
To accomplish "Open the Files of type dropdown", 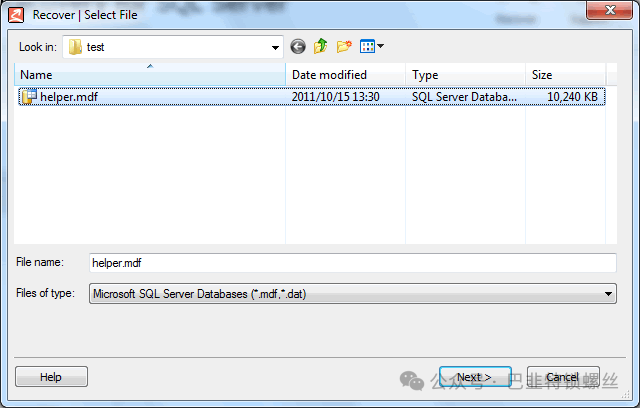I will tap(353, 294).
